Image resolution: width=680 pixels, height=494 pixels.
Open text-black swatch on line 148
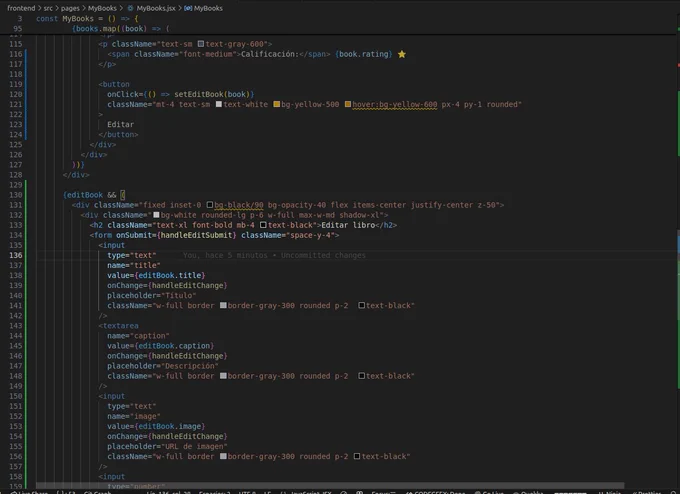click(361, 376)
